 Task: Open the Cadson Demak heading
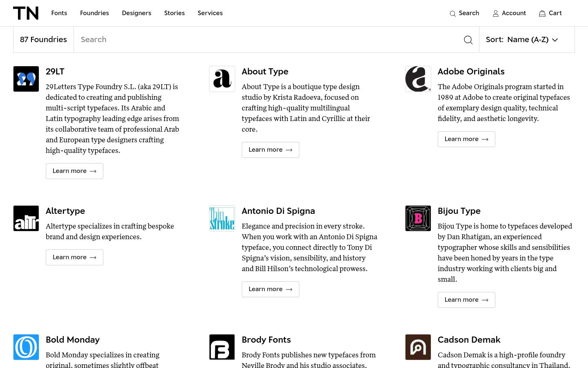pos(469,340)
